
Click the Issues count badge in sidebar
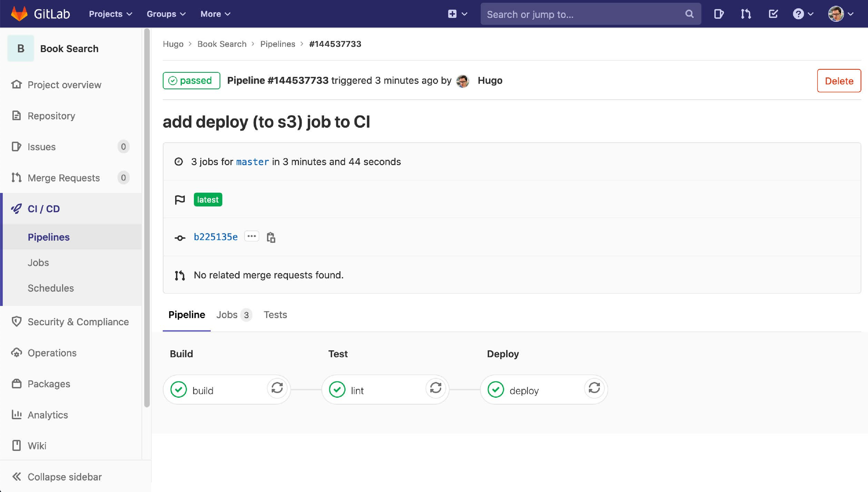123,147
